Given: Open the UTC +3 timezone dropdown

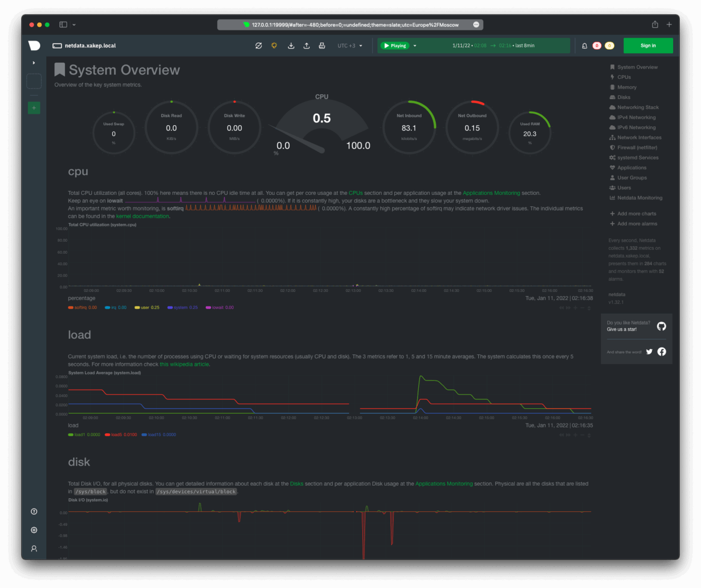Looking at the screenshot, I should pyautogui.click(x=350, y=46).
